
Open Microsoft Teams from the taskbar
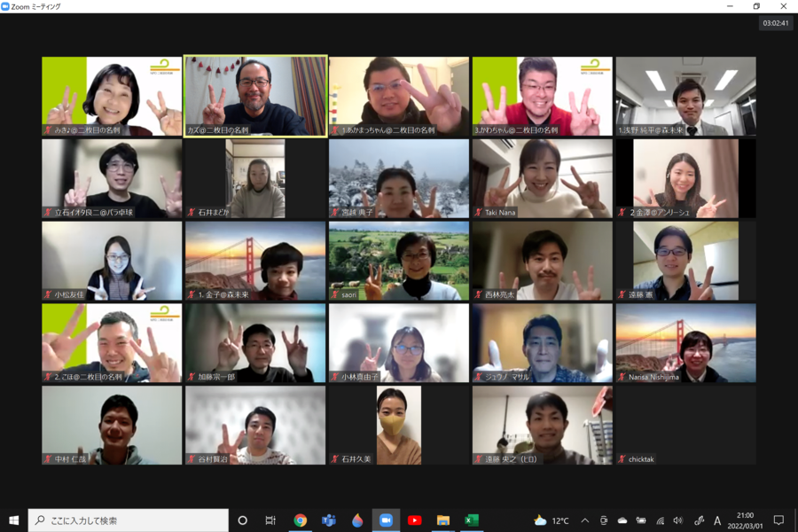point(328,520)
